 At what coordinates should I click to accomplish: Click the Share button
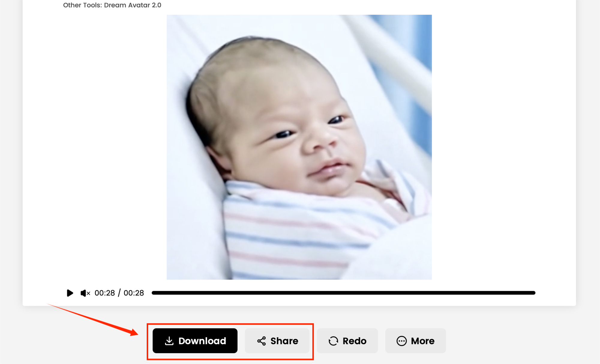(277, 341)
